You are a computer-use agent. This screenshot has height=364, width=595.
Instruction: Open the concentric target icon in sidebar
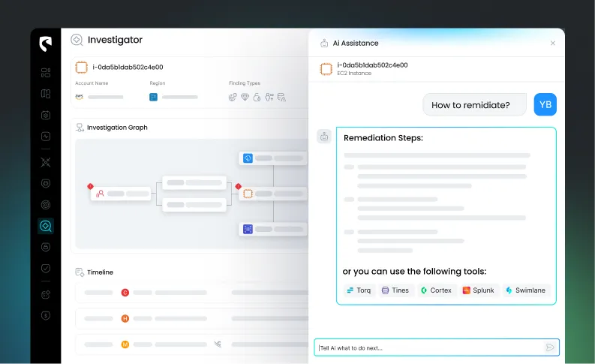tap(46, 205)
